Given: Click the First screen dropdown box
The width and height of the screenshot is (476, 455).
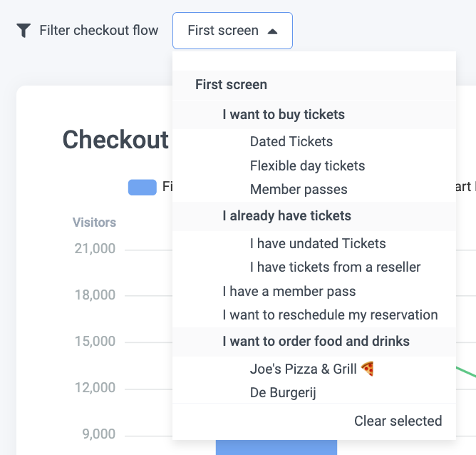Looking at the screenshot, I should click(x=223, y=31).
